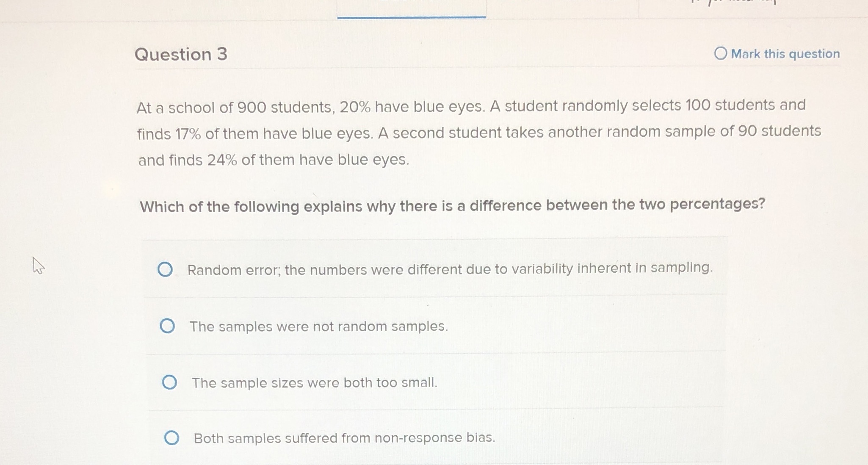Click the Question 3 heading
868x465 pixels.
pos(181,54)
